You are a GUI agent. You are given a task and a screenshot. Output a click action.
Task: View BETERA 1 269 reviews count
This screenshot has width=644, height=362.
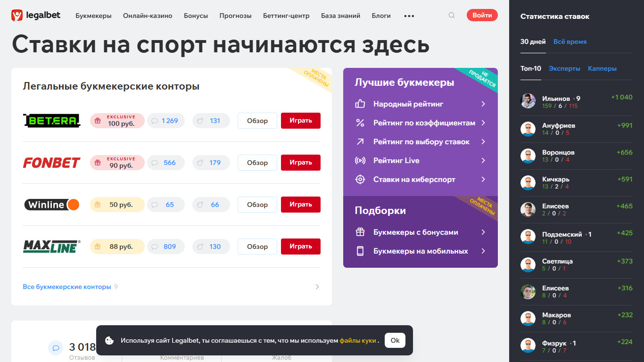[x=166, y=121]
